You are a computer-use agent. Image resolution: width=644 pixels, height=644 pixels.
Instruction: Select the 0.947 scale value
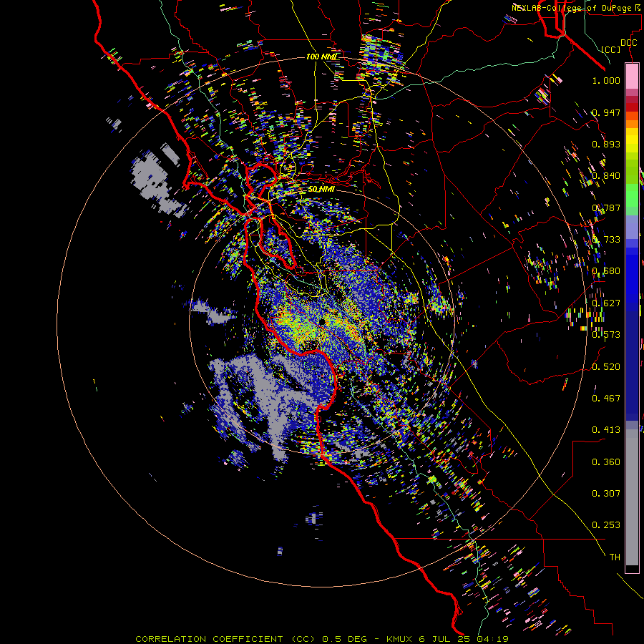coord(606,112)
